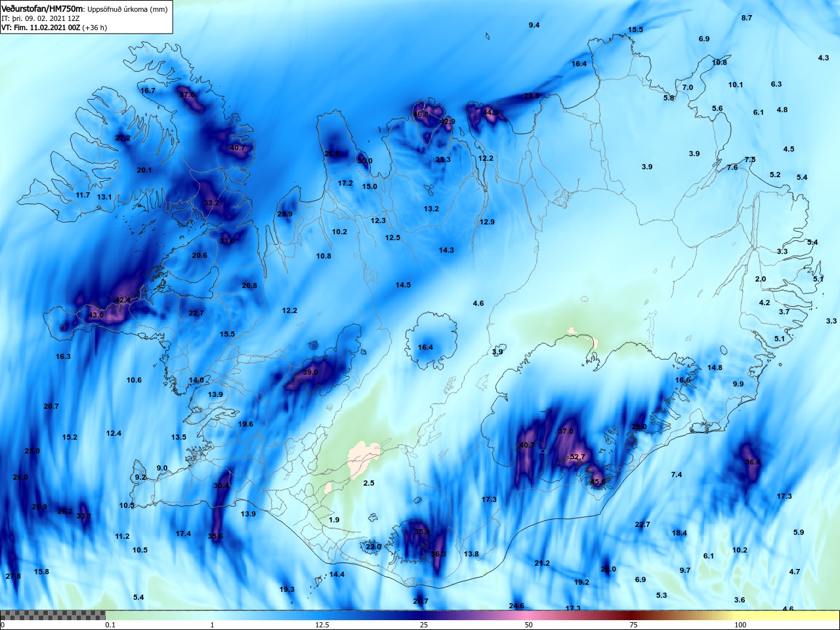This screenshot has height=630, width=840.
Task: Click the map value 16.6
Action: 682,380
